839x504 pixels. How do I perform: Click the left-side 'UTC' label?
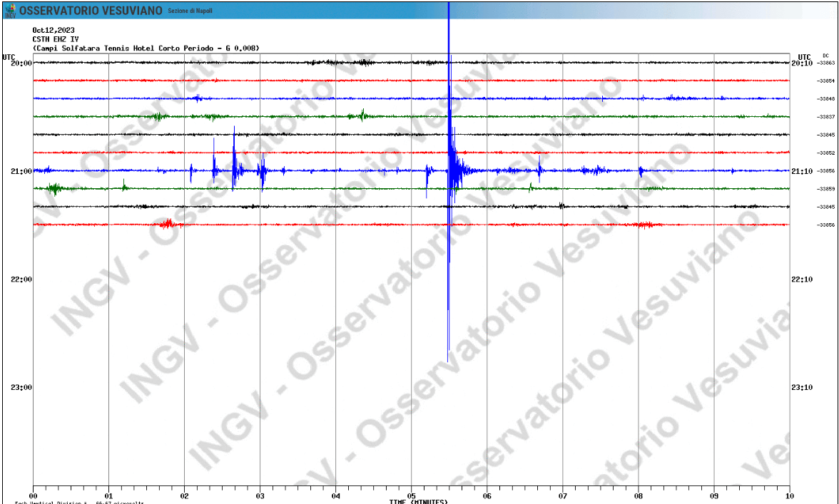[x=9, y=56]
